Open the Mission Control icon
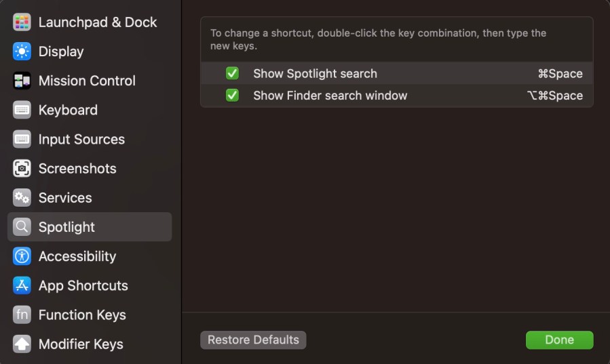Viewport: 610px width, 364px height. (x=22, y=81)
